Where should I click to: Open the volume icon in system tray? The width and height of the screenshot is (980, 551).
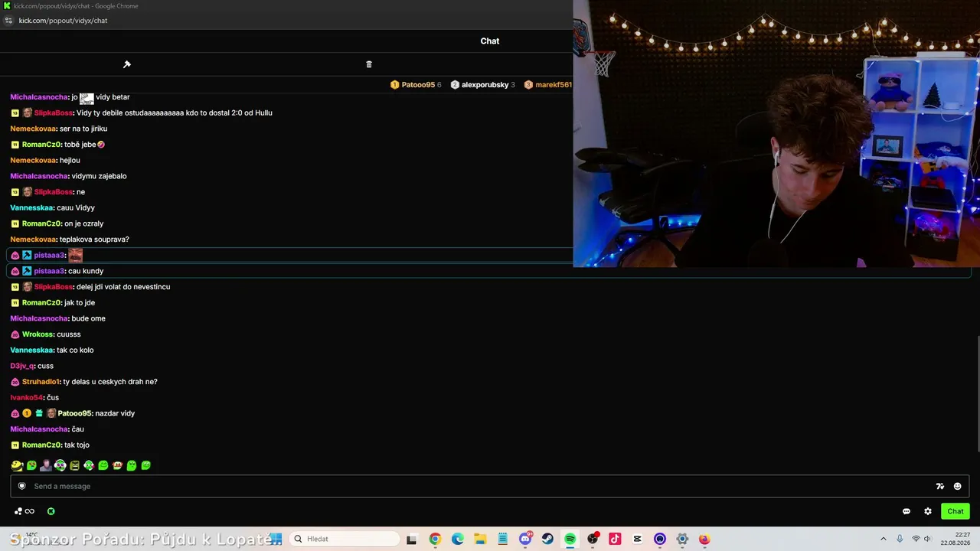tap(927, 539)
